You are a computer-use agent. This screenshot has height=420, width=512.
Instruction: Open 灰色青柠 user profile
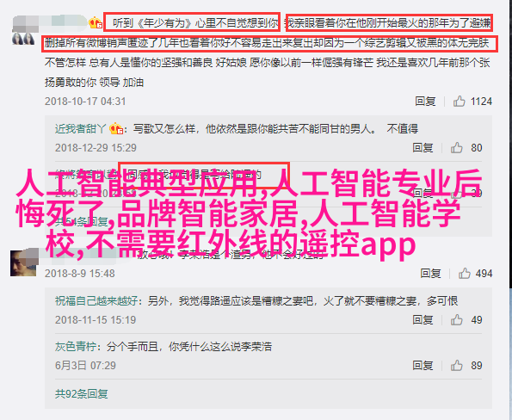(x=76, y=347)
